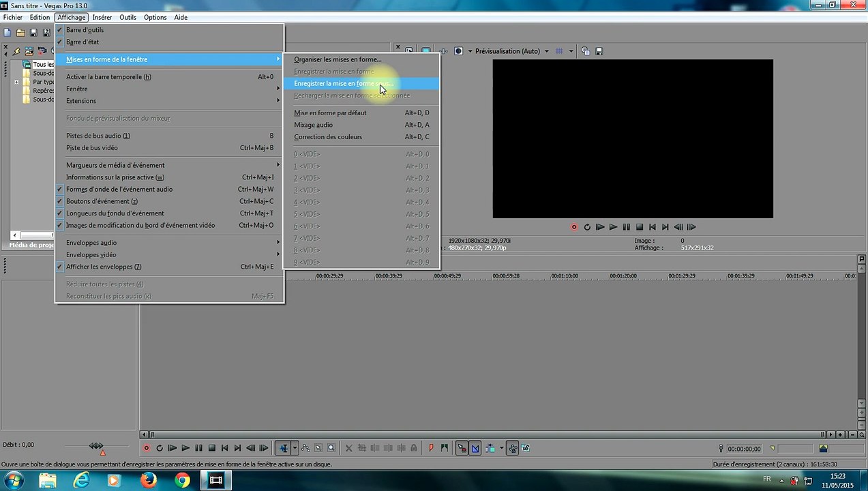Open the Fichier menu
The image size is (868, 491).
click(x=13, y=17)
